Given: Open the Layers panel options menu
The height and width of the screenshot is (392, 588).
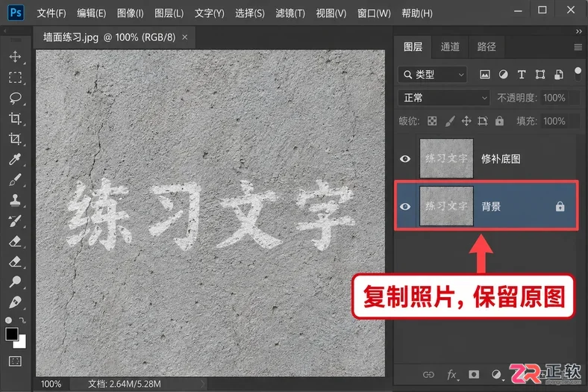Looking at the screenshot, I should (x=578, y=47).
